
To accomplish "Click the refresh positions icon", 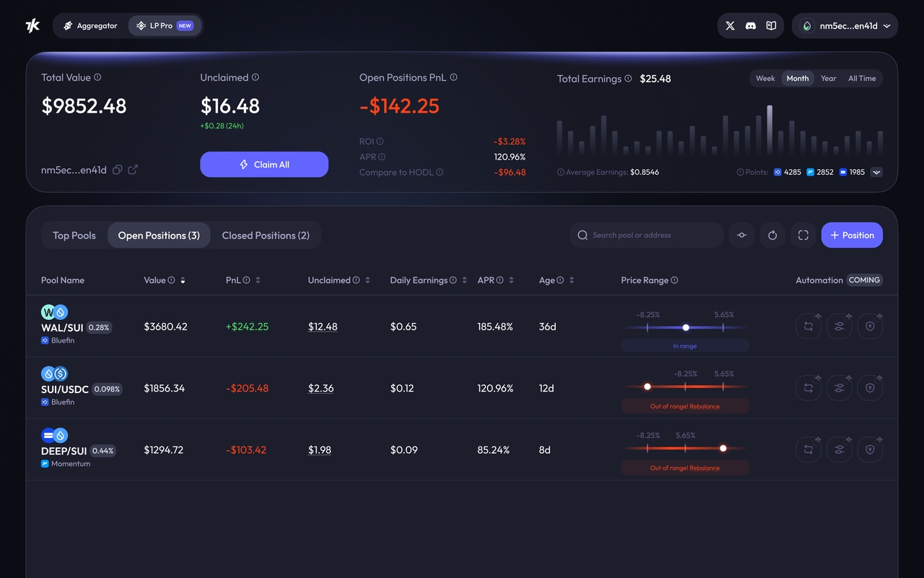I will point(772,236).
